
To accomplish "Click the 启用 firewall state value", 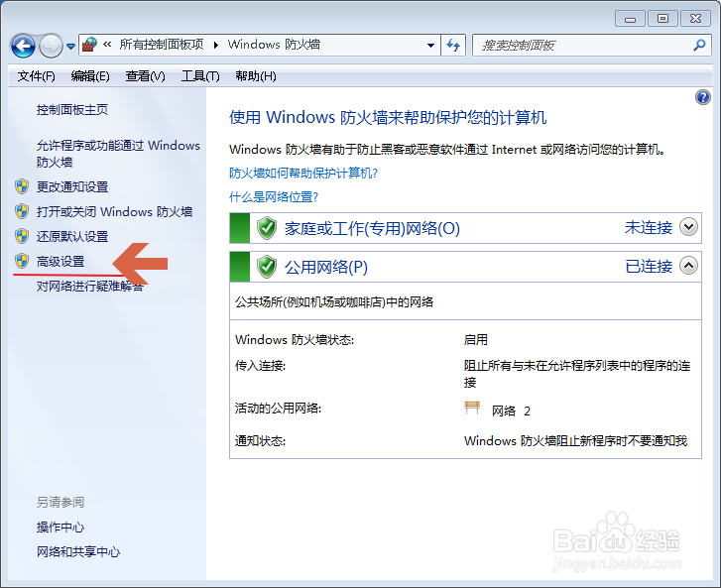I will [x=475, y=340].
